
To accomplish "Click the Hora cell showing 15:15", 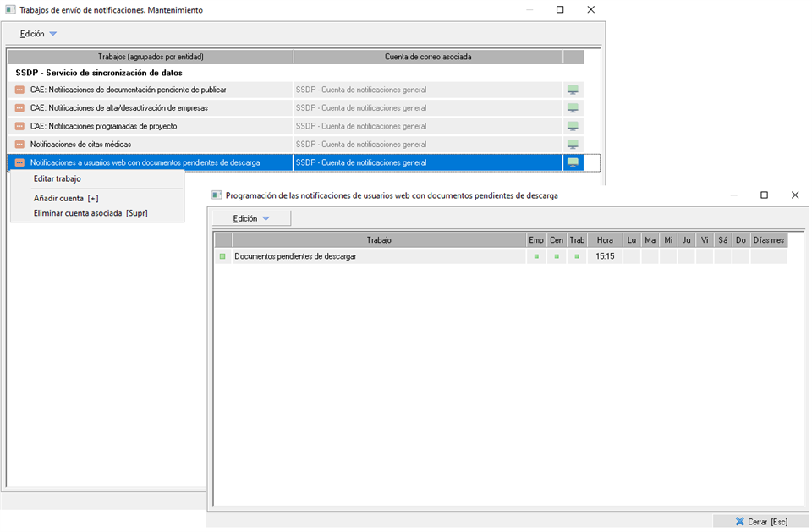I will [605, 256].
